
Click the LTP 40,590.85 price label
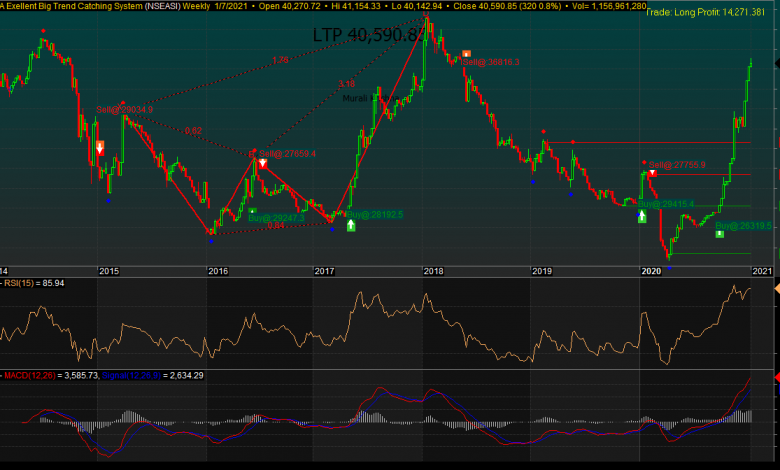(370, 35)
